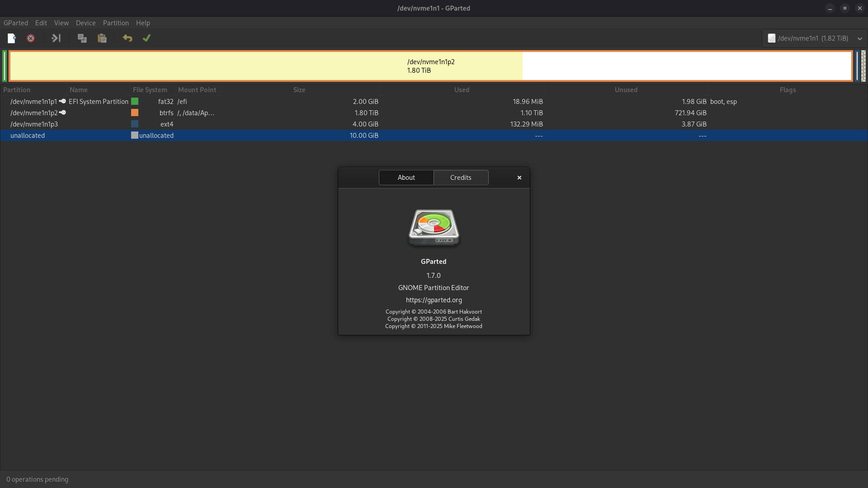Click the orange btrfs color swatch
This screenshot has width=868, height=488.
(x=135, y=113)
